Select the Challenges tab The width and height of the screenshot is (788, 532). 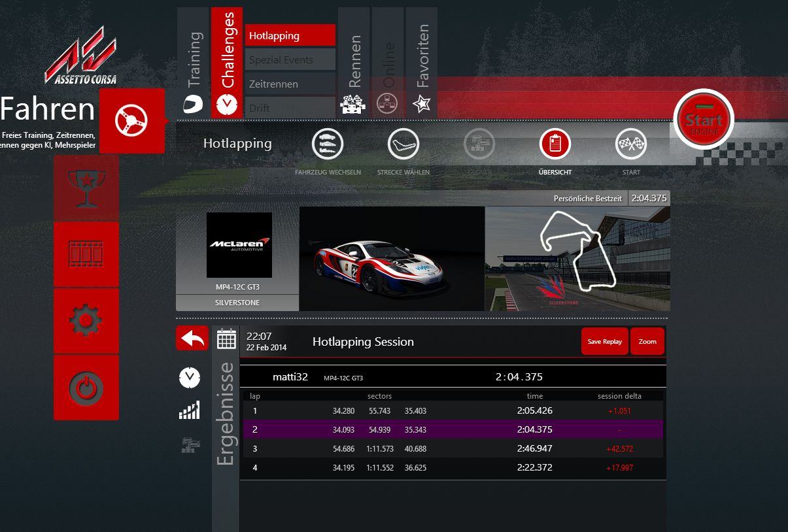227,63
